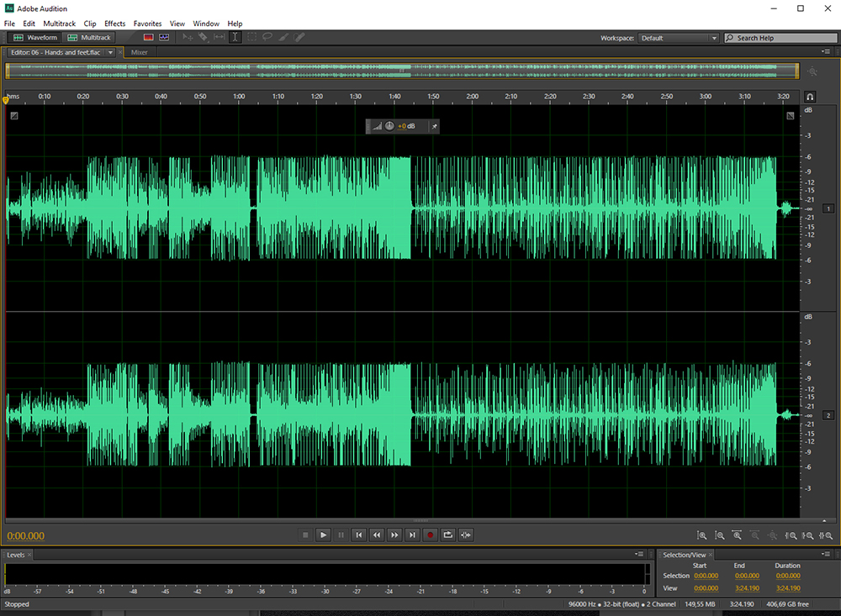Toggle channel 1 enable button
841x616 pixels.
[828, 208]
